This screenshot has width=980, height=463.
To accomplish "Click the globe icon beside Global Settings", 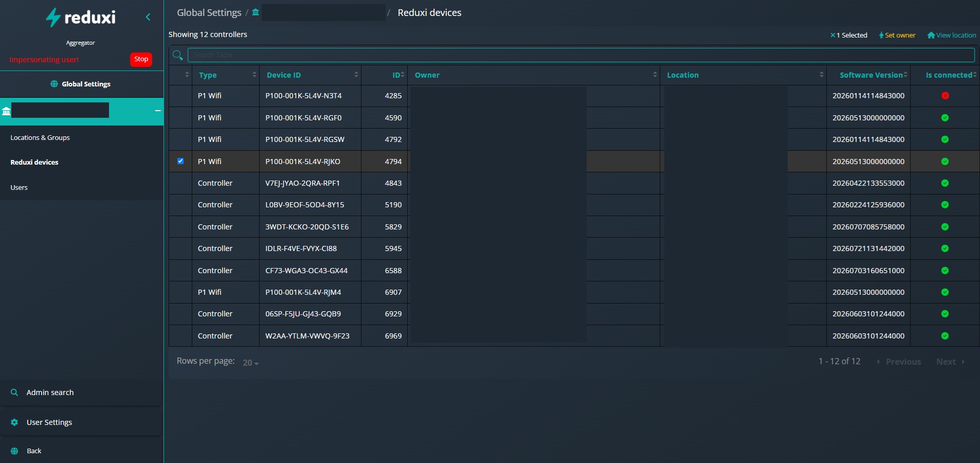I will [54, 84].
